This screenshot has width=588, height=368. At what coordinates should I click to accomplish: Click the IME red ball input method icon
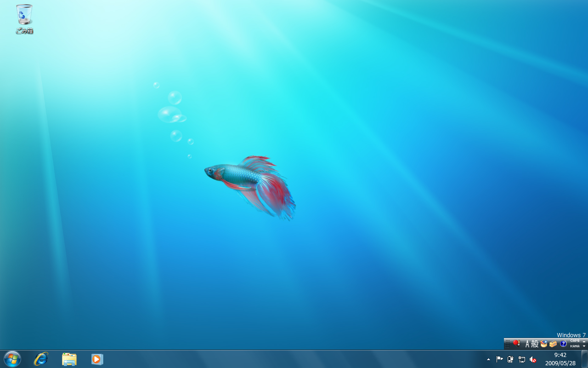coord(516,344)
